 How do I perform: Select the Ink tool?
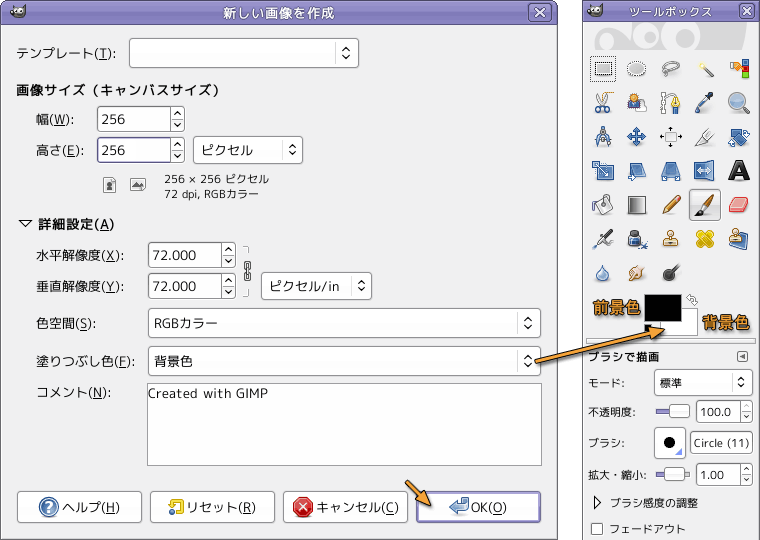[636, 239]
